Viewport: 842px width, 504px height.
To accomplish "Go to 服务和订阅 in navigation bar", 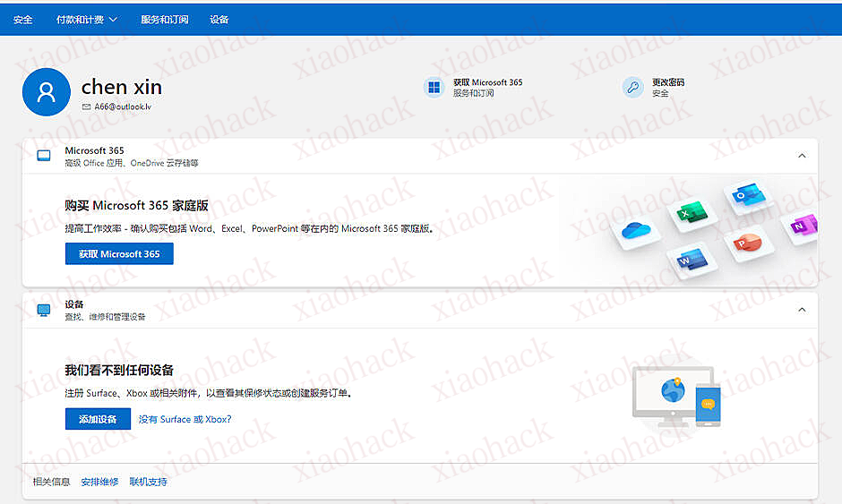I will click(x=165, y=20).
